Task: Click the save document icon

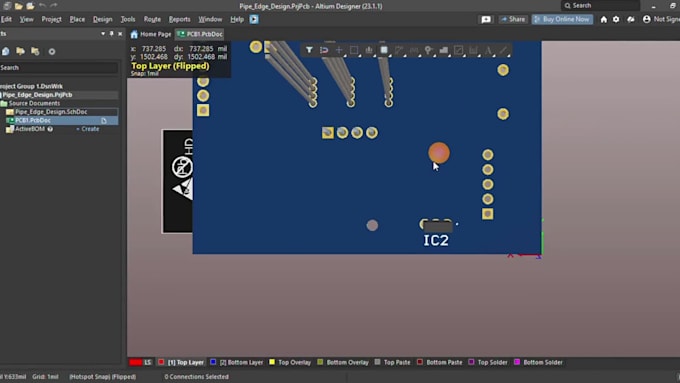Action: [7, 6]
